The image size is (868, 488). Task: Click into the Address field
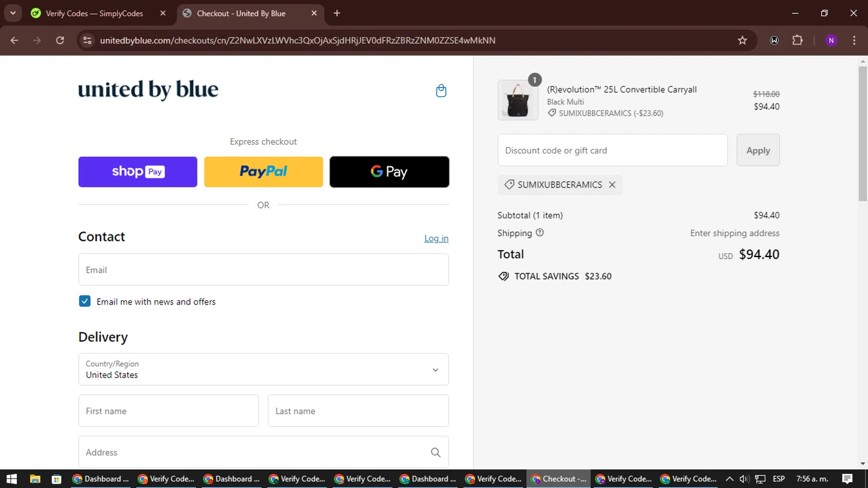click(x=263, y=453)
